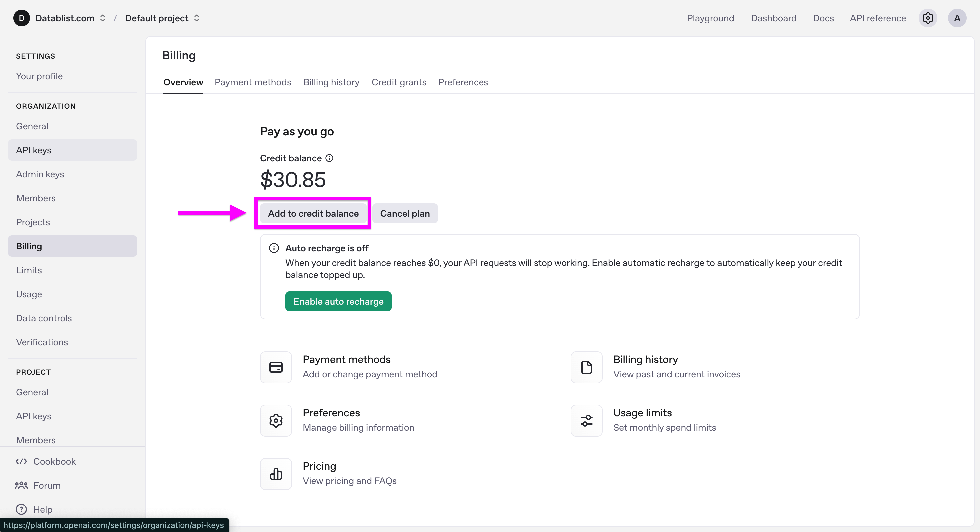Viewport: 980px width, 532px height.
Task: Expand the Default project selector
Action: pyautogui.click(x=196, y=18)
